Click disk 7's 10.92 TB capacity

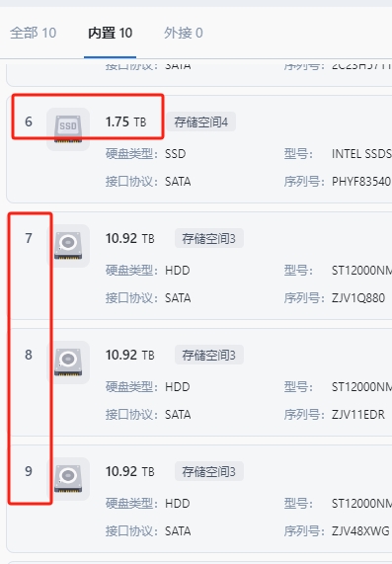click(129, 238)
